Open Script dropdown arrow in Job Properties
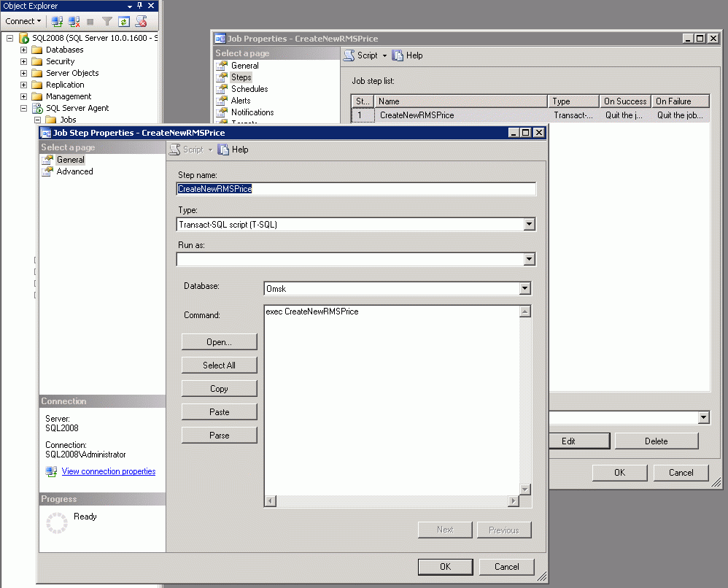 (x=384, y=55)
